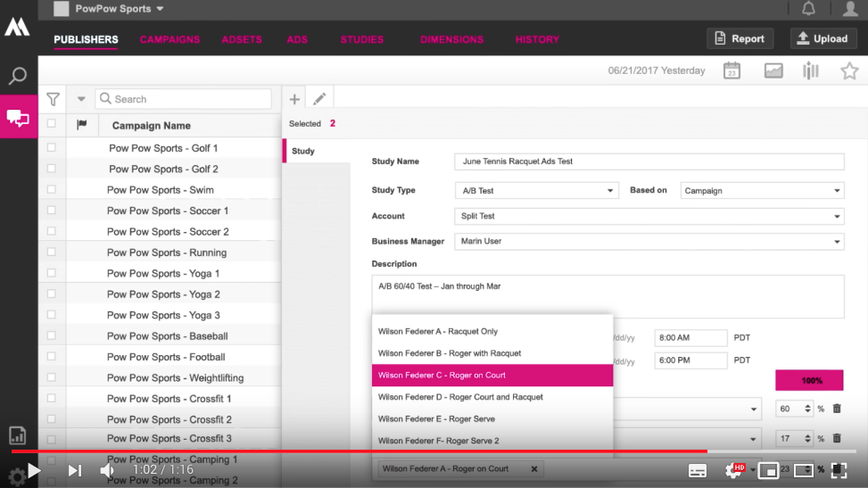Check the Pow Pow Sports - Yoga 2 checkbox

(52, 294)
